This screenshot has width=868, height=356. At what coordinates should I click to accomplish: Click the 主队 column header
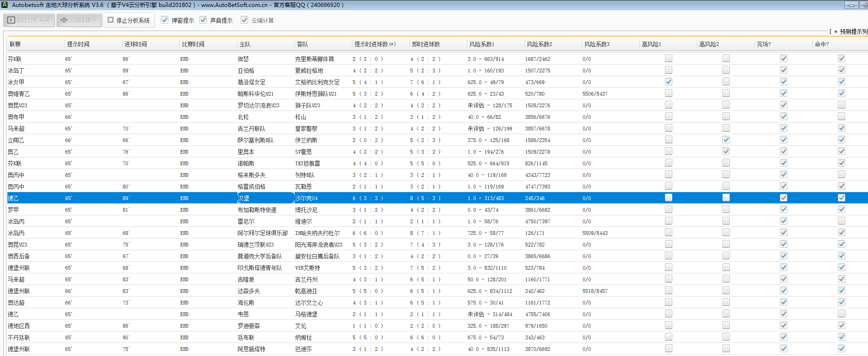245,44
